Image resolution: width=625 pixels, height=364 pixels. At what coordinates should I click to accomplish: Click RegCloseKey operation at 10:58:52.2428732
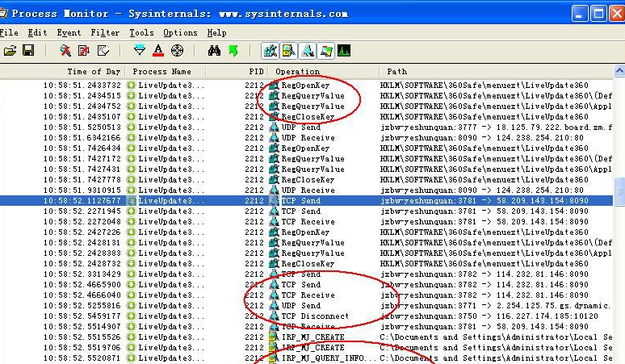[x=308, y=264]
